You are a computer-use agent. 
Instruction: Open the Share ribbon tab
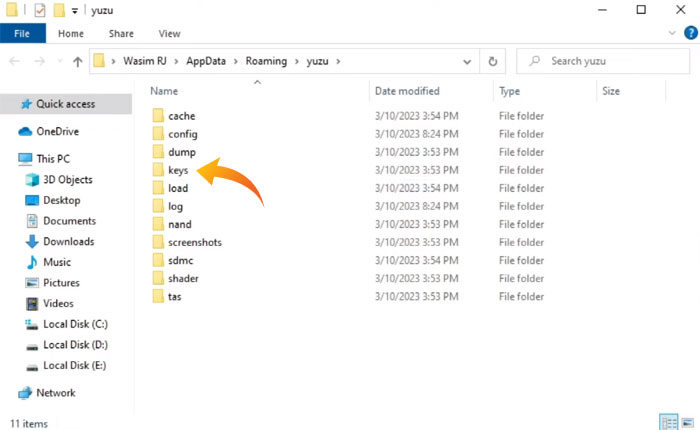click(120, 34)
